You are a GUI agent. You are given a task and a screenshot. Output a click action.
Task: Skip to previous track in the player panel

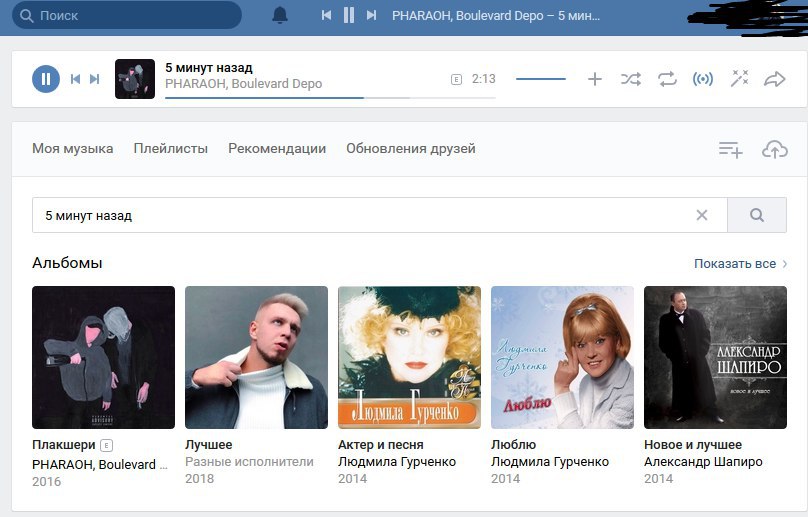[x=75, y=79]
